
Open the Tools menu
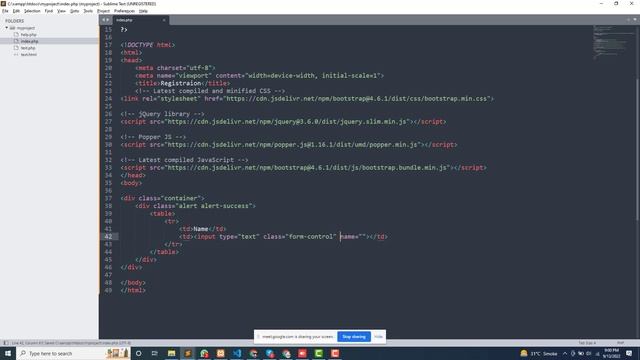(88, 11)
